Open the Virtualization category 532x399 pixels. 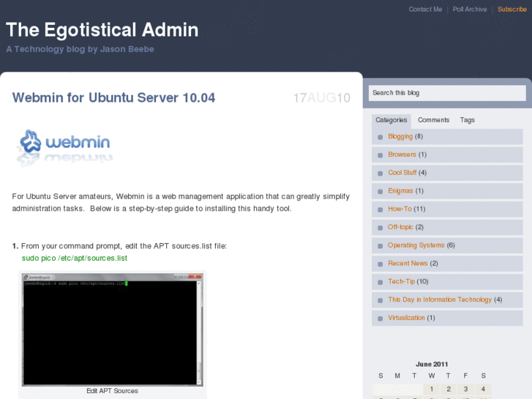click(406, 318)
